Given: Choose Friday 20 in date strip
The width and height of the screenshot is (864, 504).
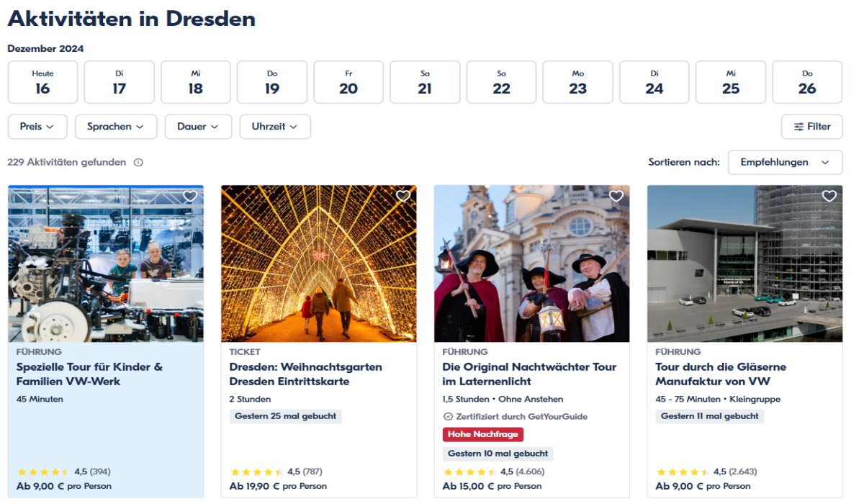Looking at the screenshot, I should pos(348,82).
